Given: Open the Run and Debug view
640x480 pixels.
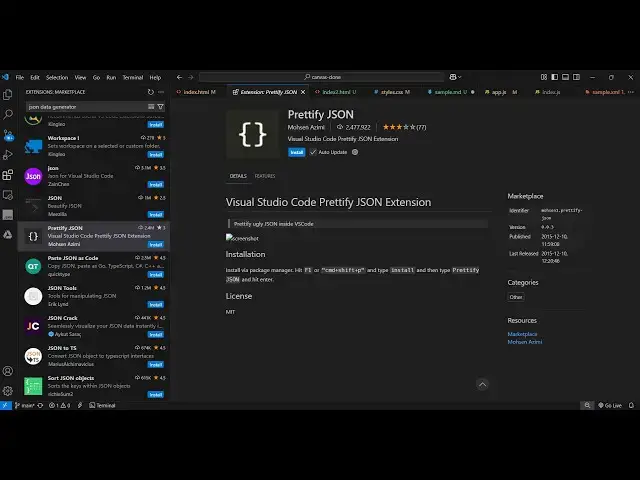Looking at the screenshot, I should click(x=8, y=155).
